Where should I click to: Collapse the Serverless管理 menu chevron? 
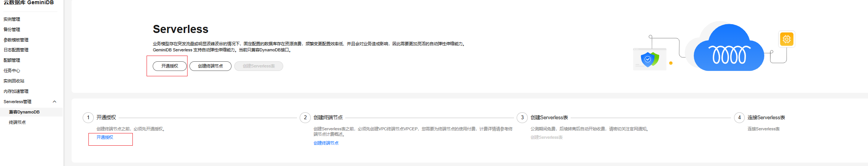[x=54, y=102]
